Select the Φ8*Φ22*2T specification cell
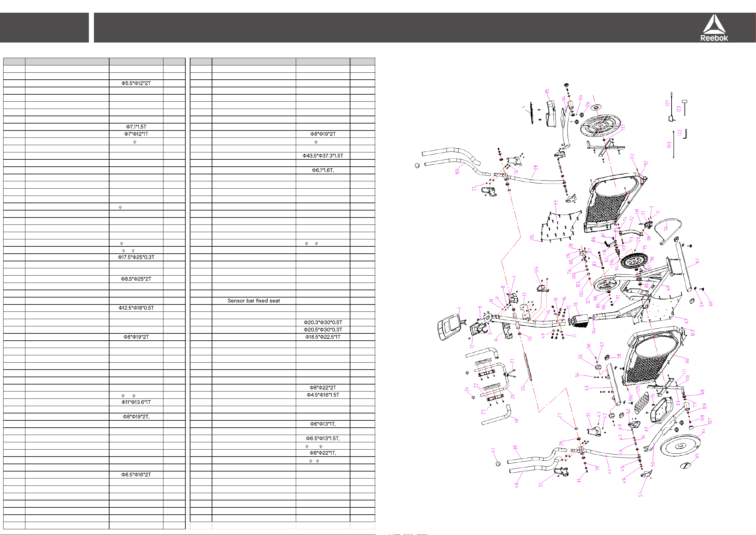 [x=323, y=388]
